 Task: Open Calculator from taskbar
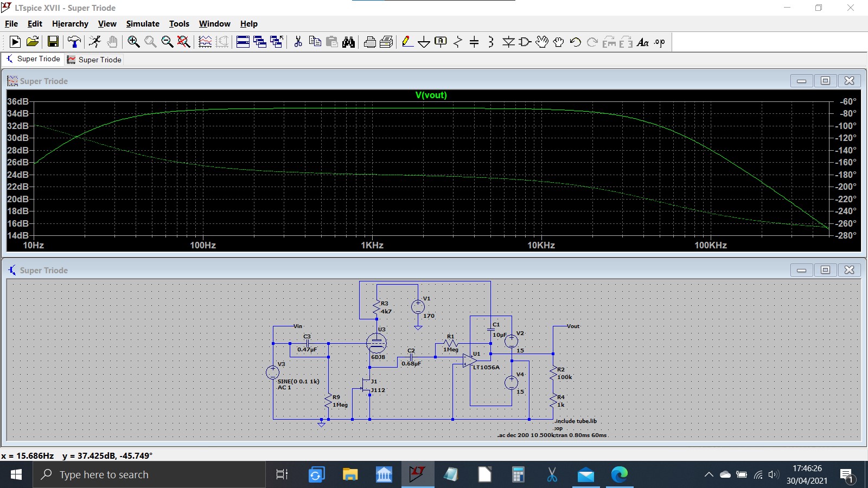518,475
